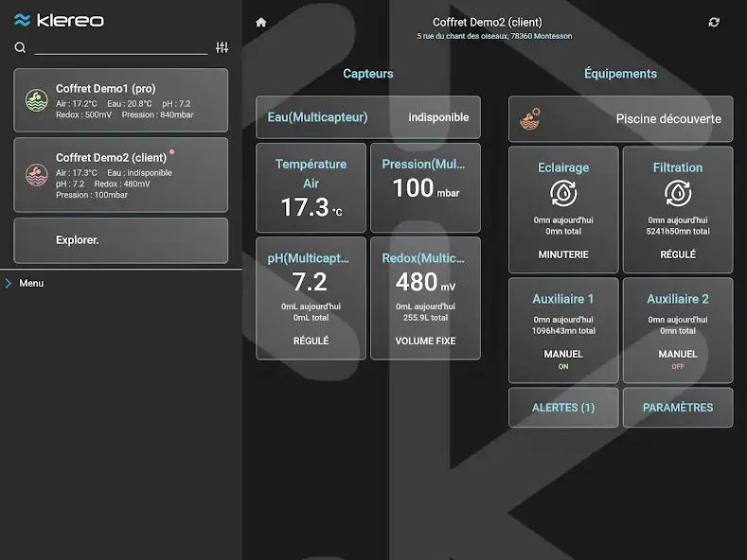Open the pH(Multicapt... tile
This screenshot has width=747, height=560.
coord(311,298)
